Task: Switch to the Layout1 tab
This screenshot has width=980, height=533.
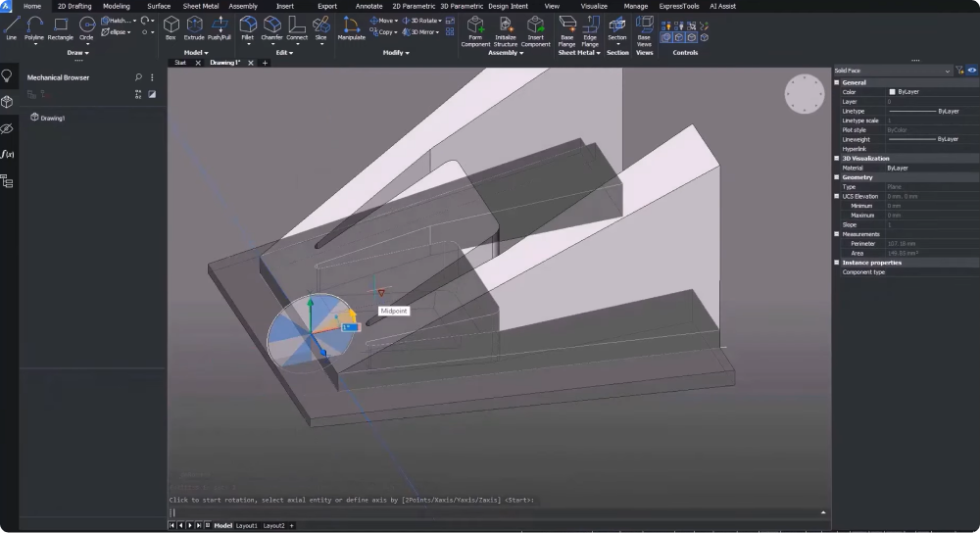Action: tap(247, 525)
